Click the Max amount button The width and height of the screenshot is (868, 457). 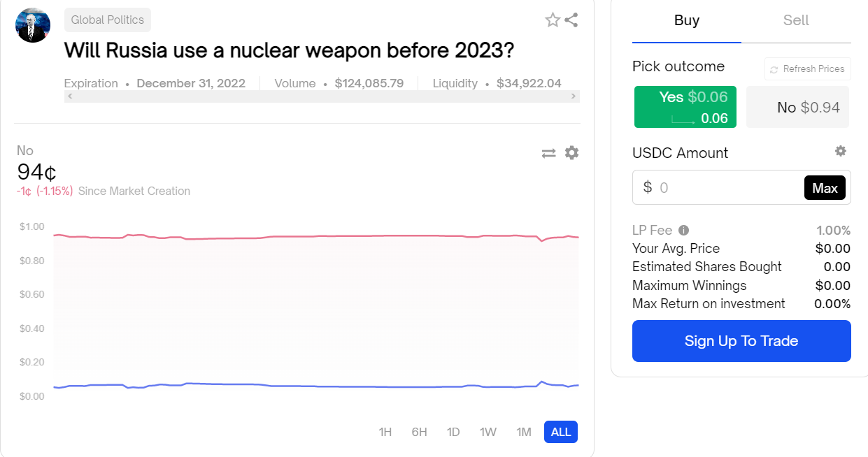[x=825, y=188]
